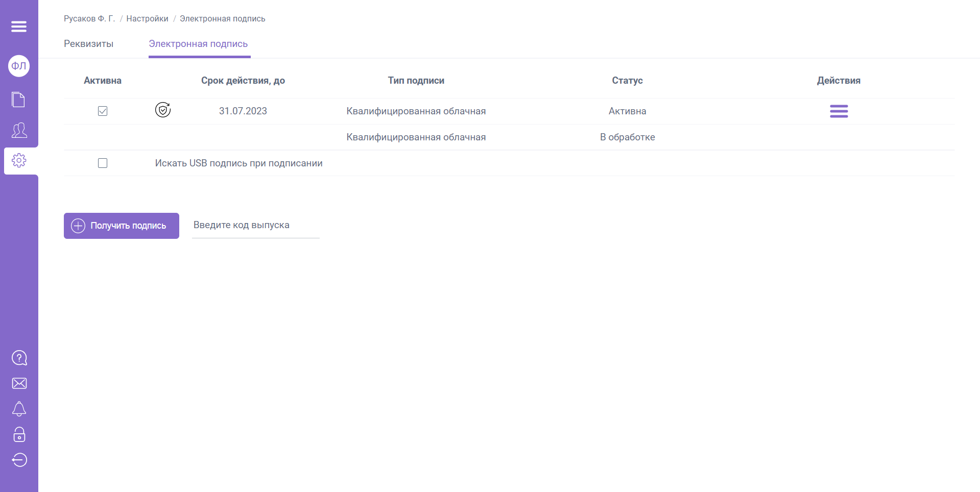Open the mail envelope icon
The height and width of the screenshot is (492, 980).
click(19, 383)
